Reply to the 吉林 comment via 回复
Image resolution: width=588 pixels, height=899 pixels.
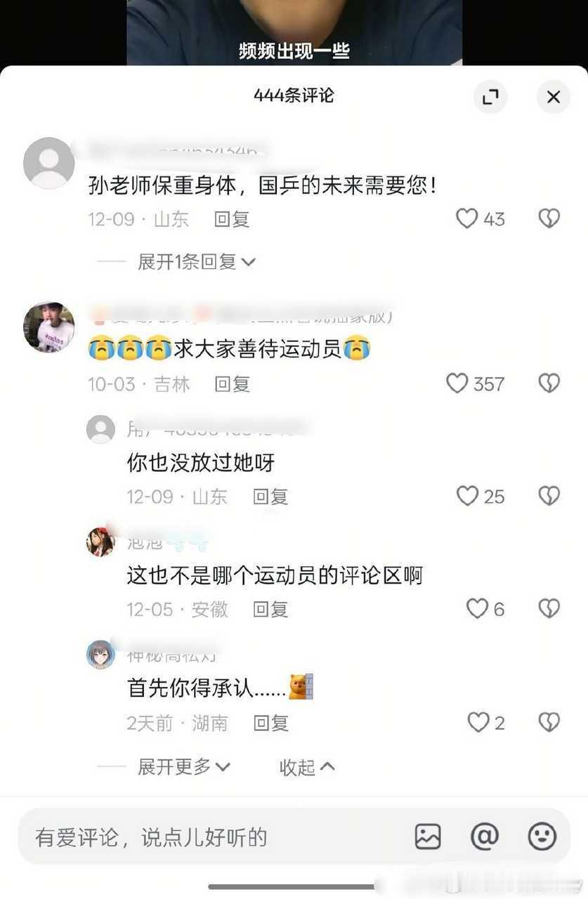(x=232, y=383)
